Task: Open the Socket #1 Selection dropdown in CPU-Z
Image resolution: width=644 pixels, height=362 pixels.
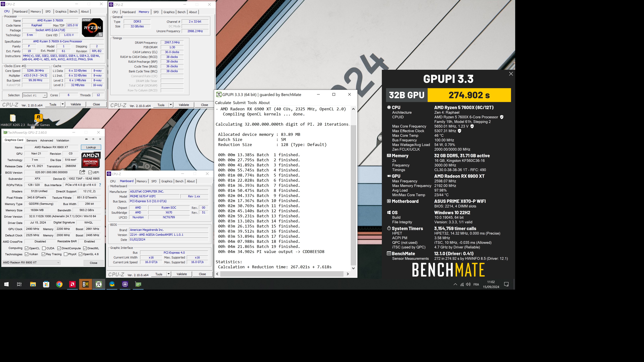Action: click(34, 95)
